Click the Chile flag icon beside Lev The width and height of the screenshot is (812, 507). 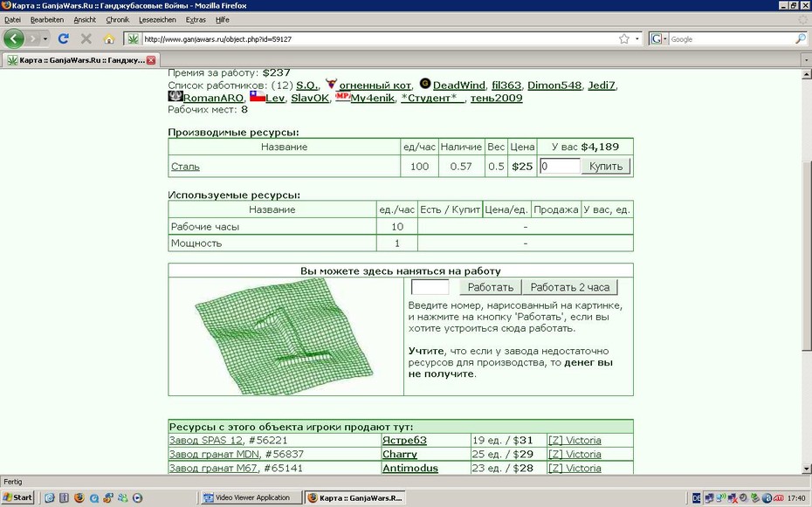point(258,96)
